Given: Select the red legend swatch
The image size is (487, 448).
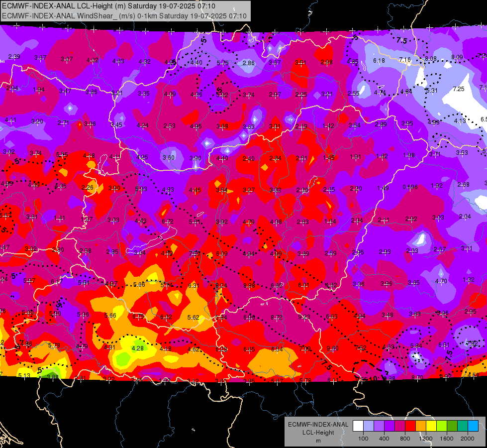Looking at the screenshot, I should [x=410, y=426].
